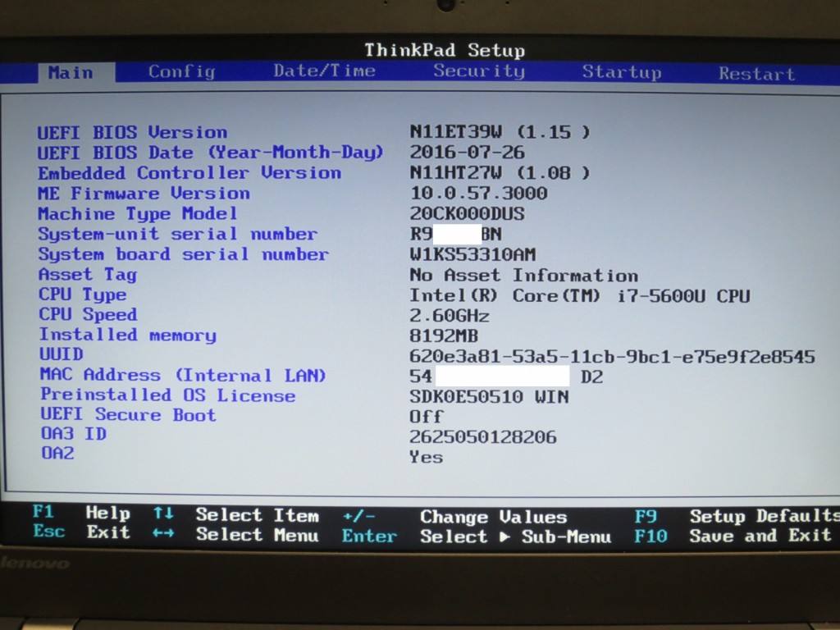Select the UUID value starting 620e3a81

pyautogui.click(x=612, y=357)
